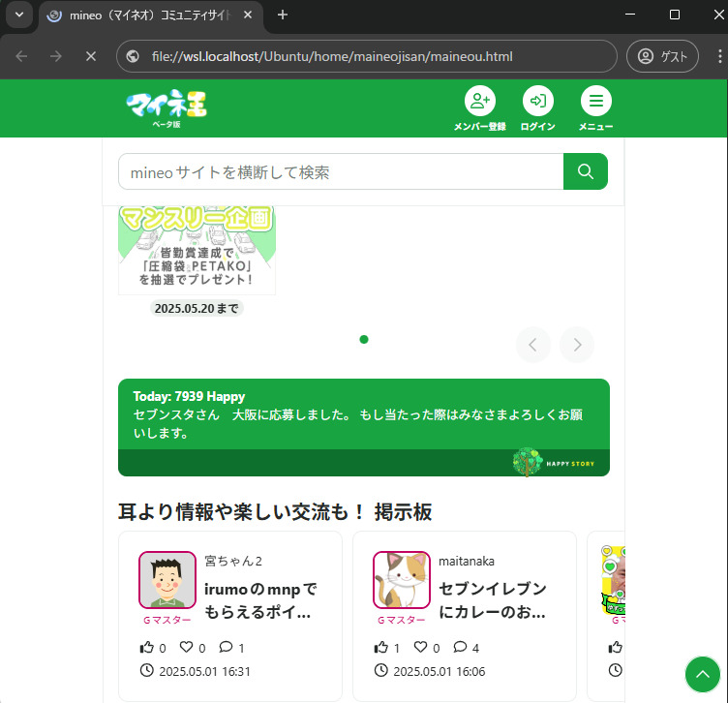
Task: Select the green carousel page dot
Action: (364, 340)
